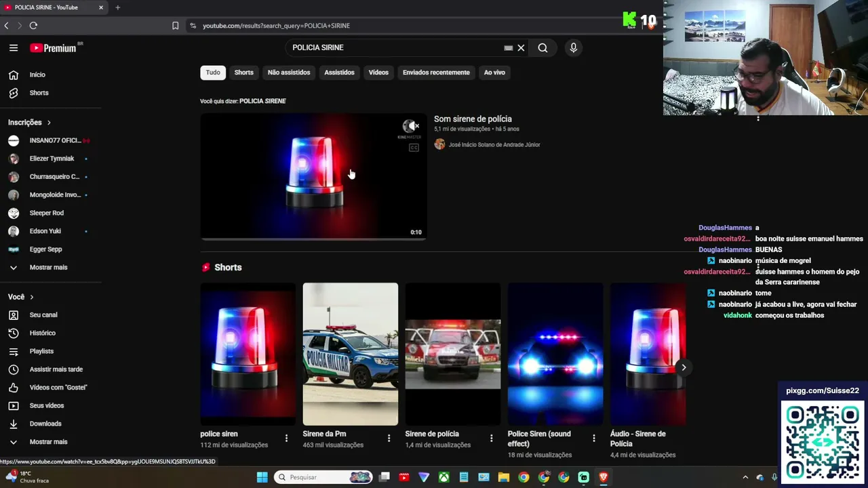Filter by Assistidos

pos(339,73)
